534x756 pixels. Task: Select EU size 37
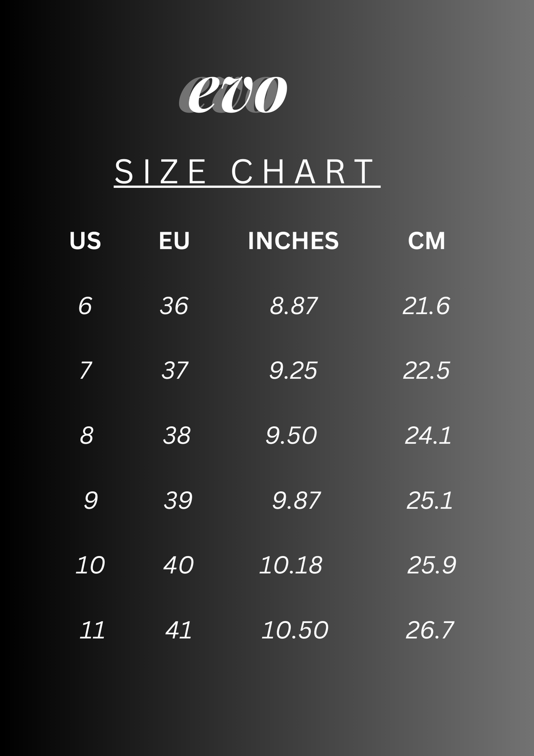coord(174,370)
